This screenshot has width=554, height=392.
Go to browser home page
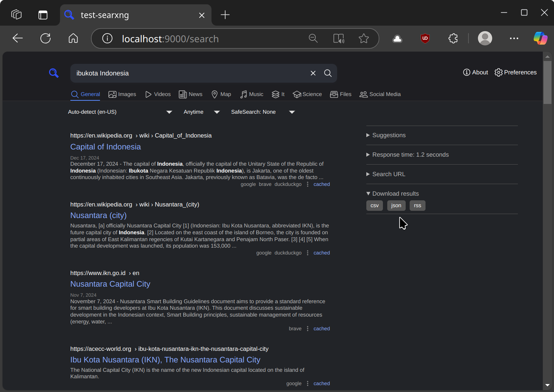(73, 38)
